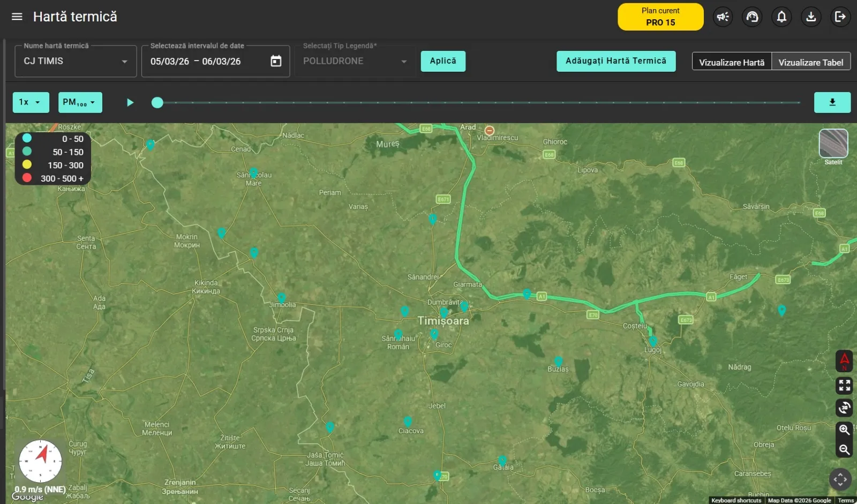
Task: Switch to Vizualizare Tabel tab
Action: [810, 62]
